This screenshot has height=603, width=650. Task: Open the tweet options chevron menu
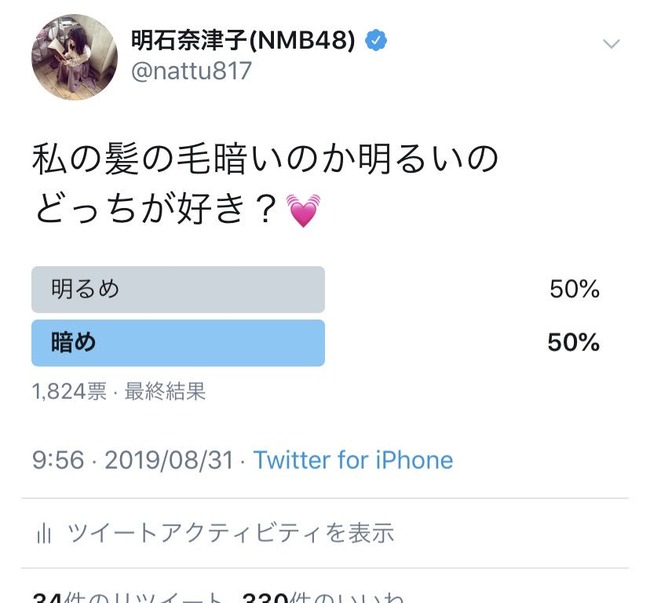(611, 44)
